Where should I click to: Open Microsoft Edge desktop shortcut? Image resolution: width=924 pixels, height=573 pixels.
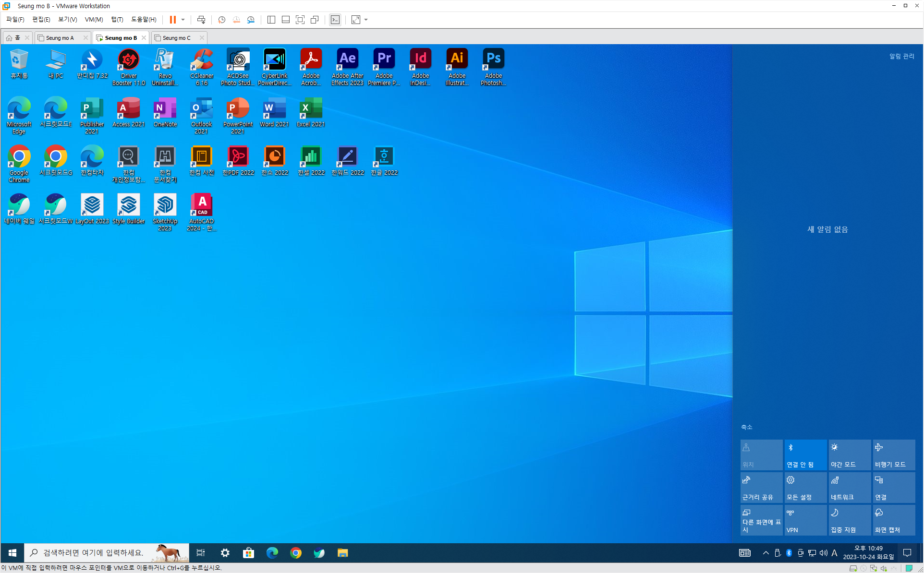tap(19, 116)
